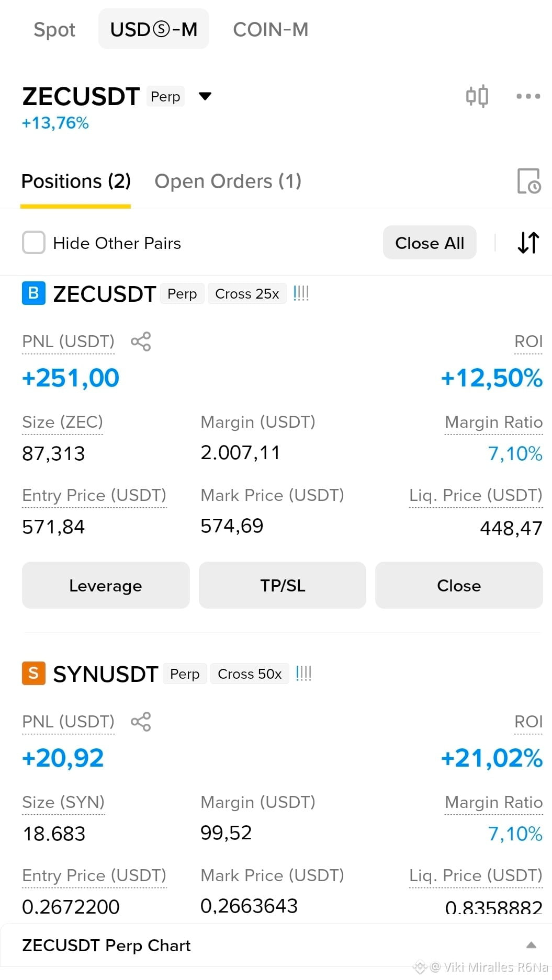552x980 pixels.
Task: Open the order history icon
Action: point(528,181)
